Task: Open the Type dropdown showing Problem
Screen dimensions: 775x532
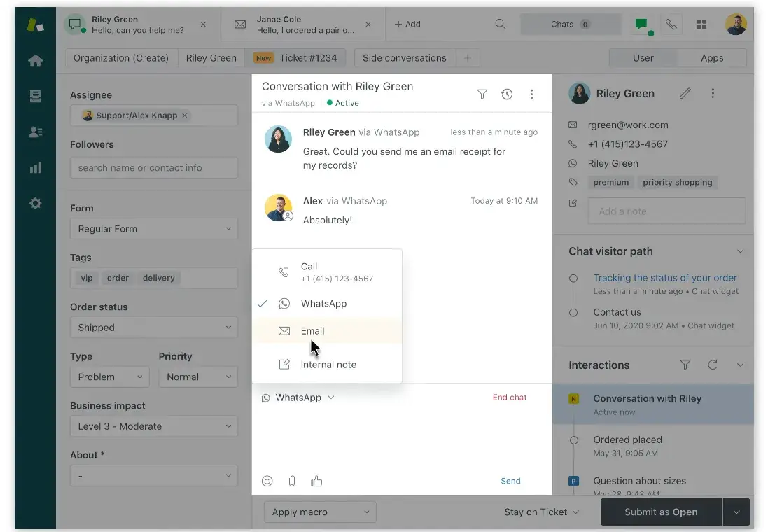Action: click(x=109, y=377)
